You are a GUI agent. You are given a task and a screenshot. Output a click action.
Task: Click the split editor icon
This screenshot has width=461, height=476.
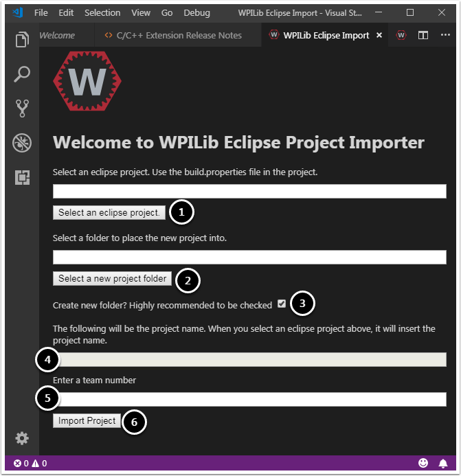click(x=423, y=35)
